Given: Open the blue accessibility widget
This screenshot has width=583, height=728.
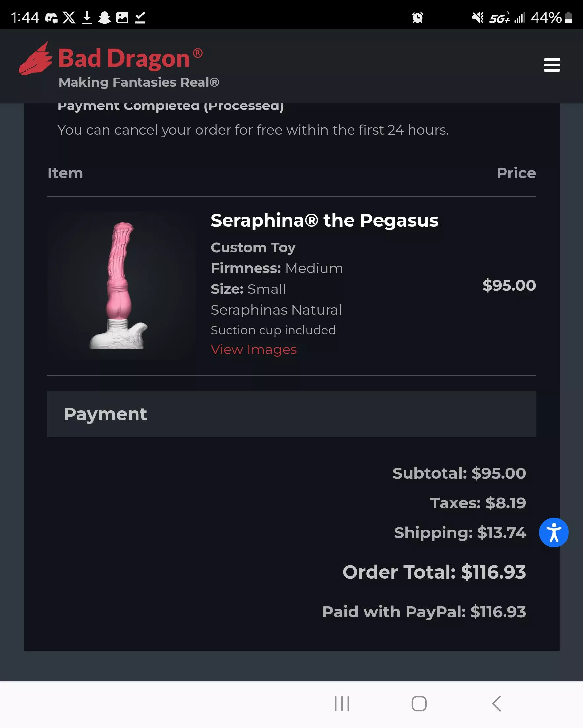Looking at the screenshot, I should [554, 532].
